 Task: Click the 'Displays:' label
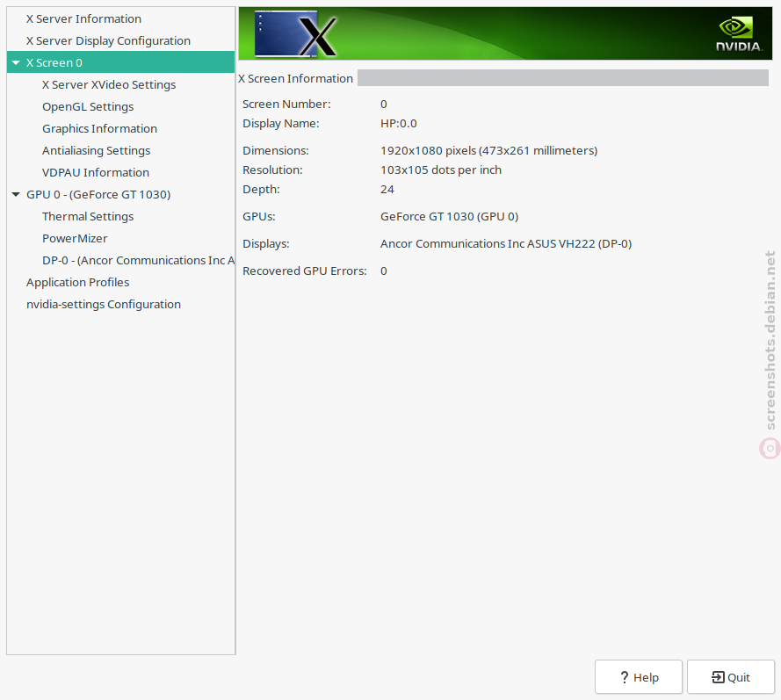point(266,243)
